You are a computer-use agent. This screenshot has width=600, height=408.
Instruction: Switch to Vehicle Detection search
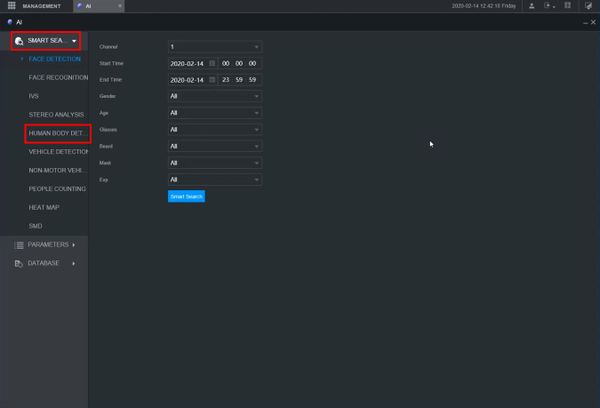pos(58,152)
